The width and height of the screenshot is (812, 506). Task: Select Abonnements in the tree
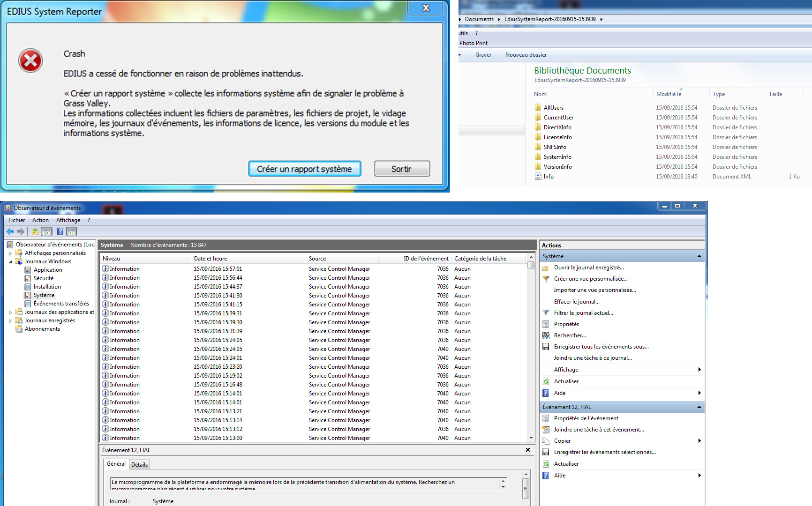(x=42, y=329)
